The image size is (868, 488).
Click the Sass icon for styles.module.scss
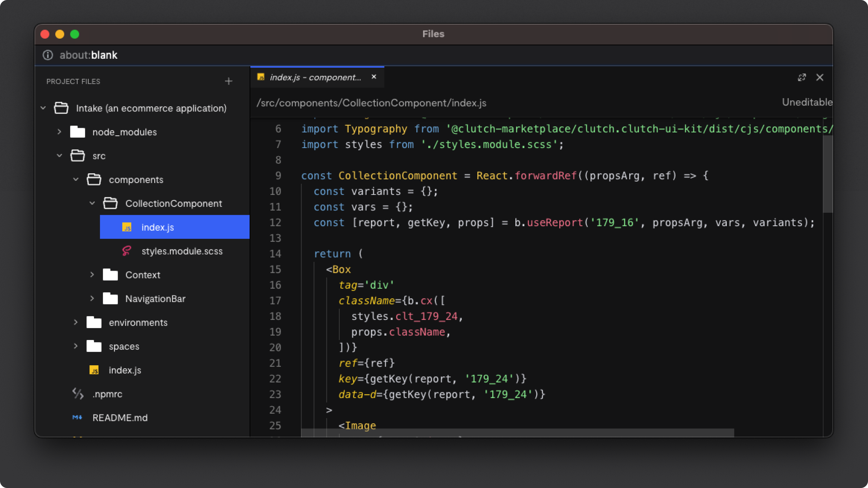[x=126, y=251]
